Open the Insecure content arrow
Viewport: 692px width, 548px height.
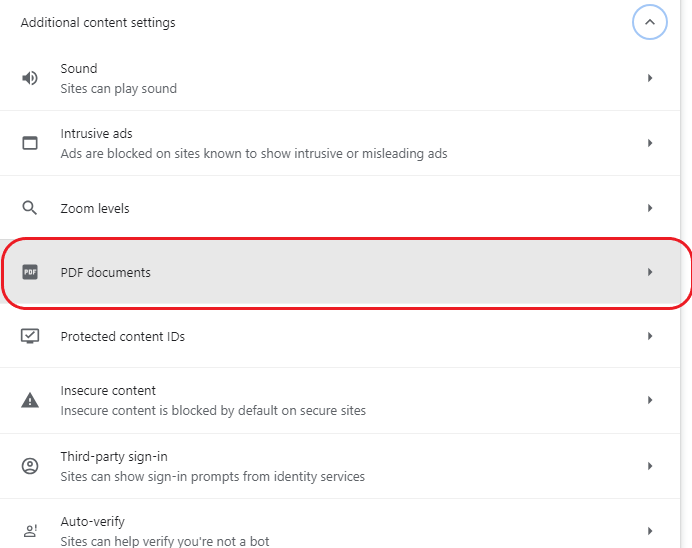coord(650,400)
